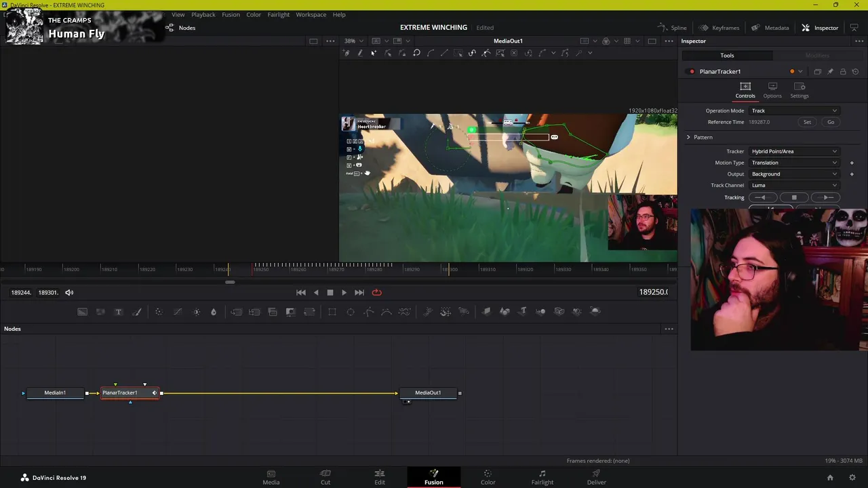Image resolution: width=868 pixels, height=488 pixels.
Task: Click the delete-points X icon in viewer toolbar
Action: tap(514, 53)
